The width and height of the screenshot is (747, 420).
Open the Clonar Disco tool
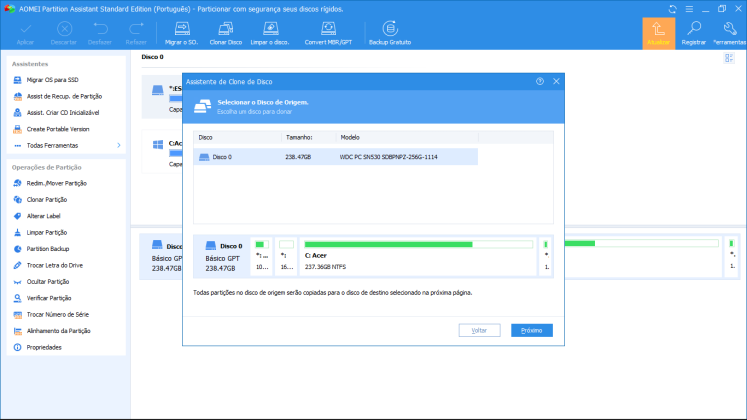(226, 33)
